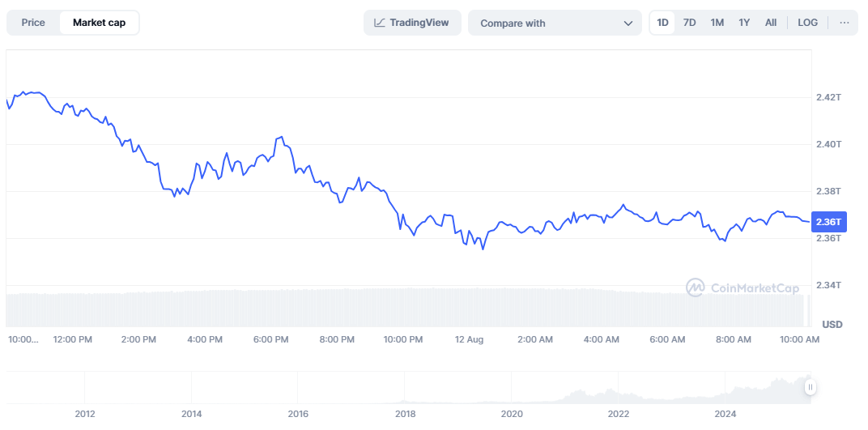Select the 7D time range
The height and width of the screenshot is (430, 868).
point(690,23)
